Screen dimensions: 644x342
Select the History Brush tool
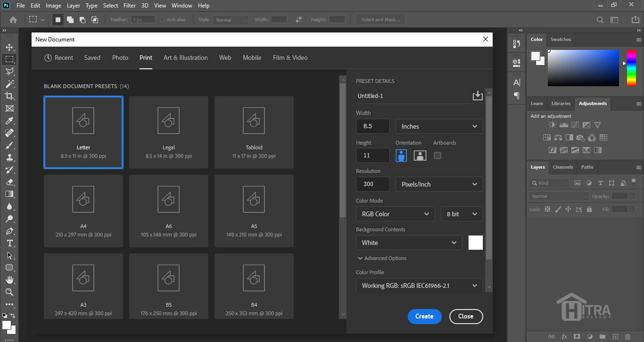9,170
